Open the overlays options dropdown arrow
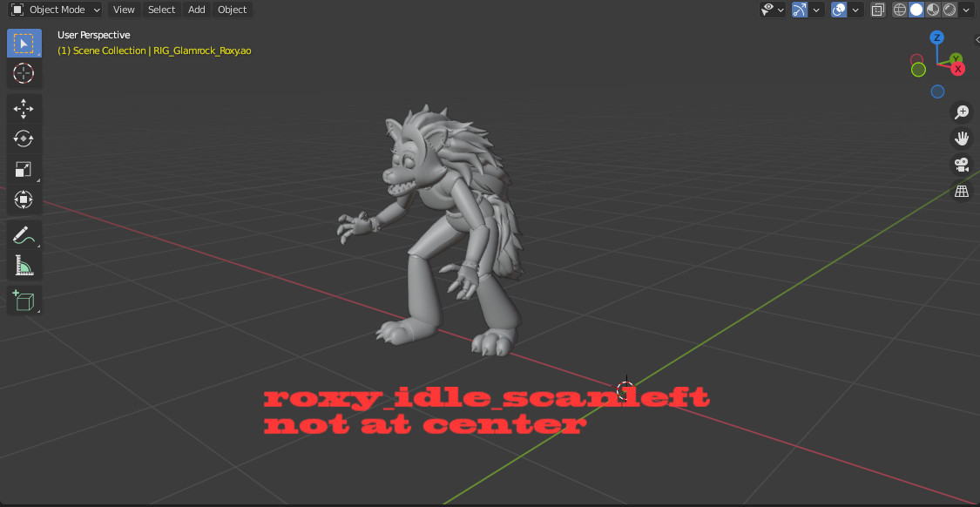980x507 pixels. pyautogui.click(x=856, y=10)
